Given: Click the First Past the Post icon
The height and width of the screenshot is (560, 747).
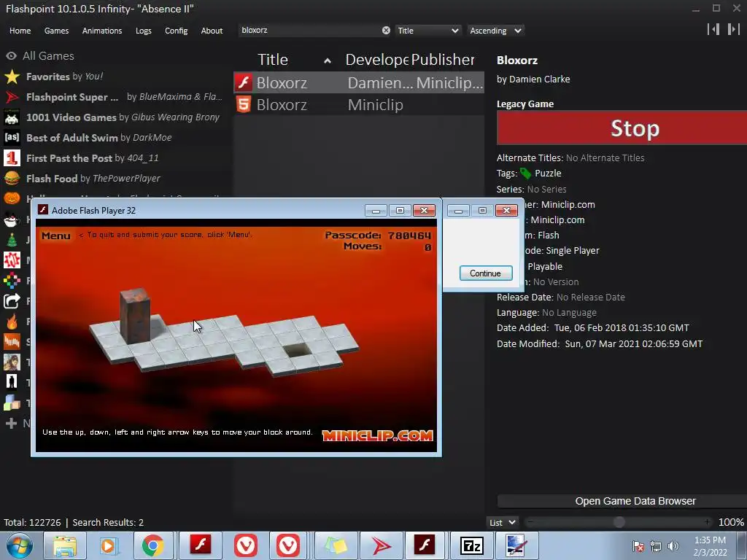Looking at the screenshot, I should (x=12, y=158).
